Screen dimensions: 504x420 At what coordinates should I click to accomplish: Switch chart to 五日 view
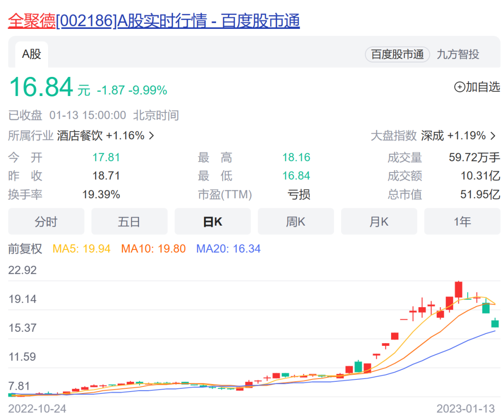point(129,221)
